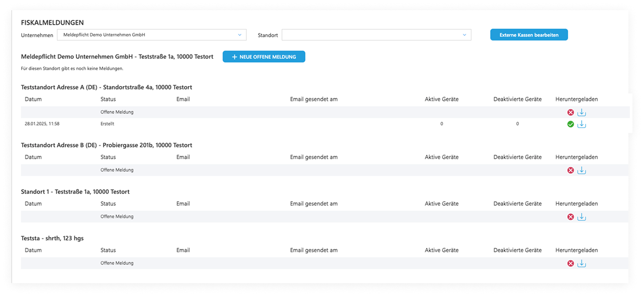The width and height of the screenshot is (644, 296).
Task: Select Offene Meldung row under Teststa
Action: [x=266, y=263]
